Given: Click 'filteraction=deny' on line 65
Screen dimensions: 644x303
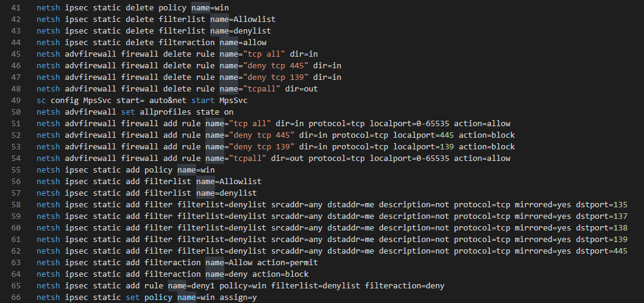Looking at the screenshot, I should (x=405, y=285).
